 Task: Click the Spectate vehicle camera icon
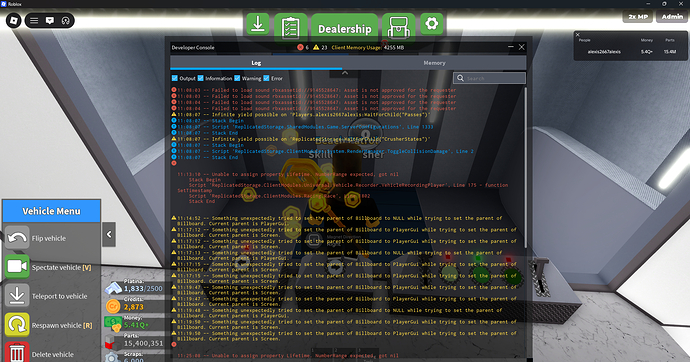pyautogui.click(x=17, y=267)
